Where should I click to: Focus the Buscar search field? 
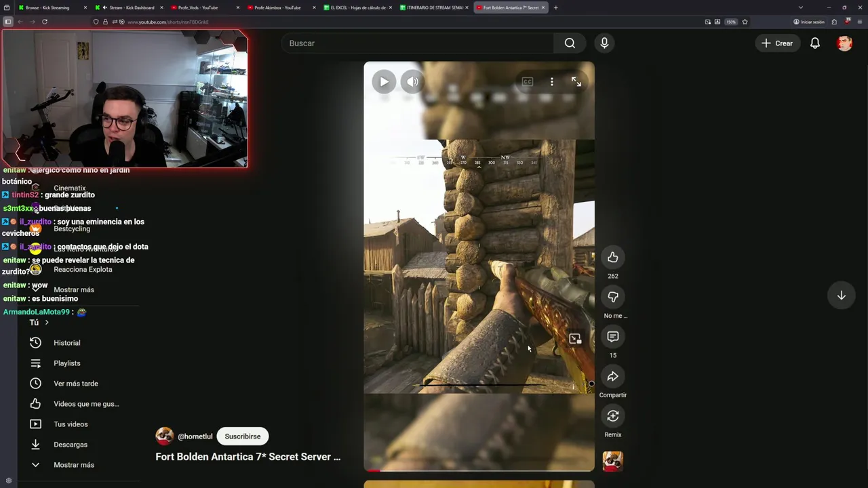click(x=417, y=43)
